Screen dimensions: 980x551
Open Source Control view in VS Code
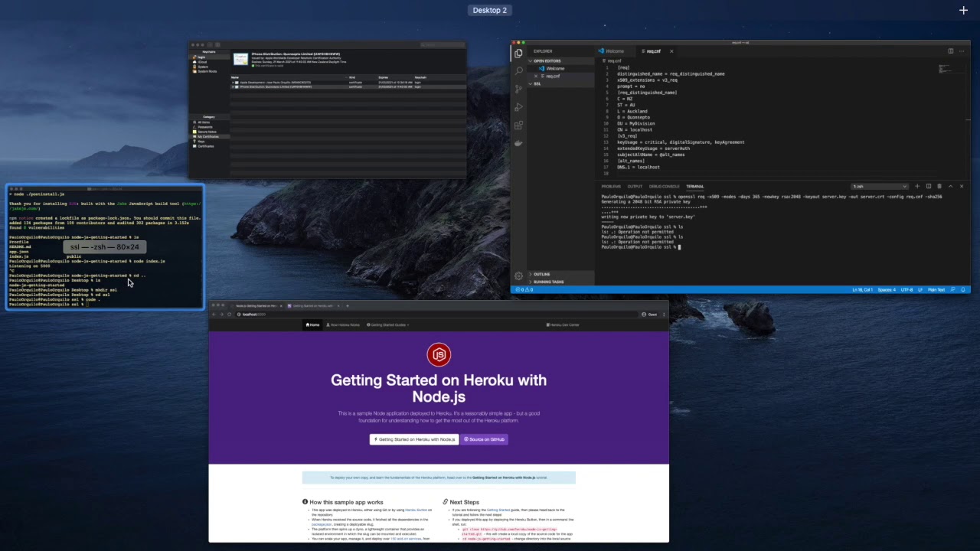pos(518,89)
